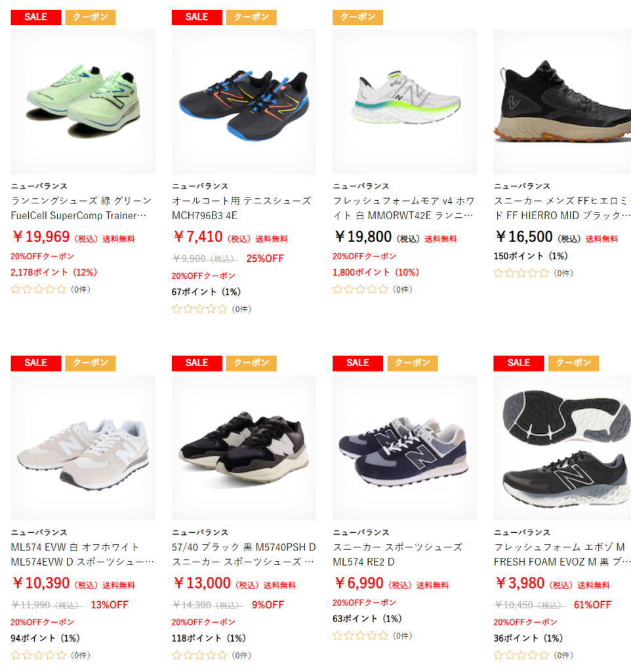Select the MMORWT42E Fresh Foam More title
Screen dimensions: 631x672
[403, 208]
